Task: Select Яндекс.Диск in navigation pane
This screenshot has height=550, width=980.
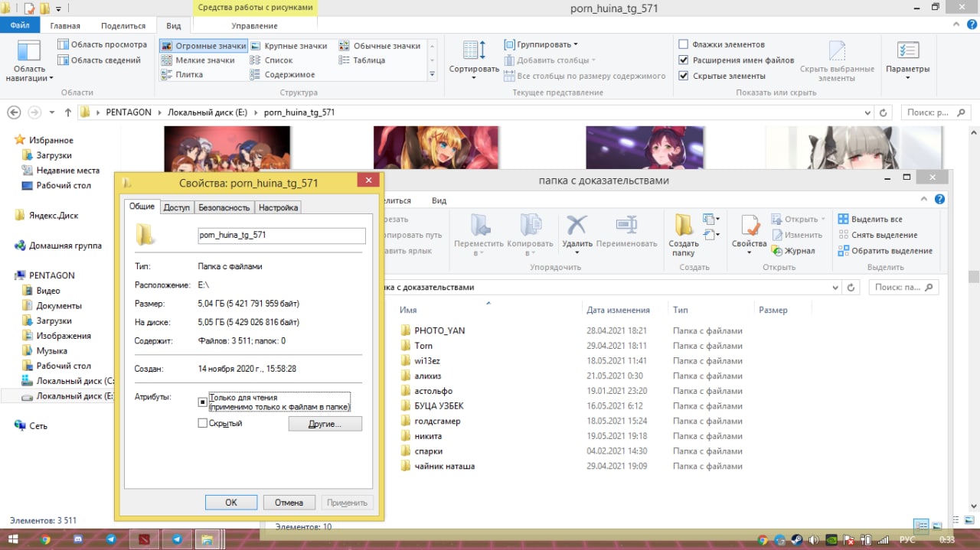Action: [54, 216]
